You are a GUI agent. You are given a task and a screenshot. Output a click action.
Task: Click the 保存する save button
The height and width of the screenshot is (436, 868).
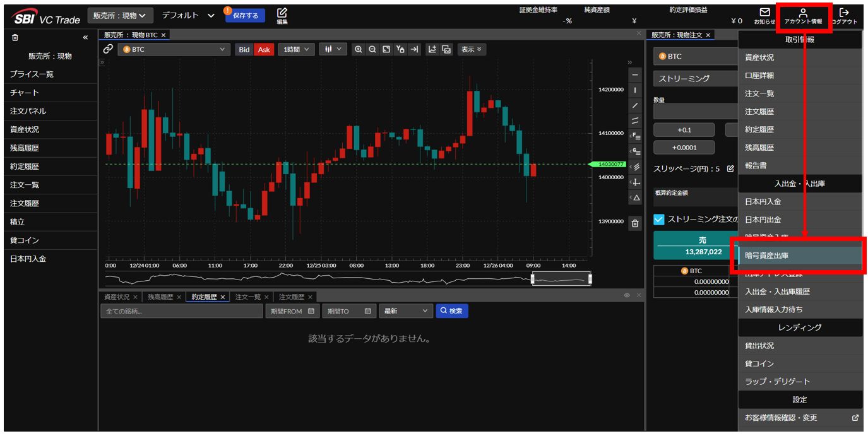[x=246, y=16]
